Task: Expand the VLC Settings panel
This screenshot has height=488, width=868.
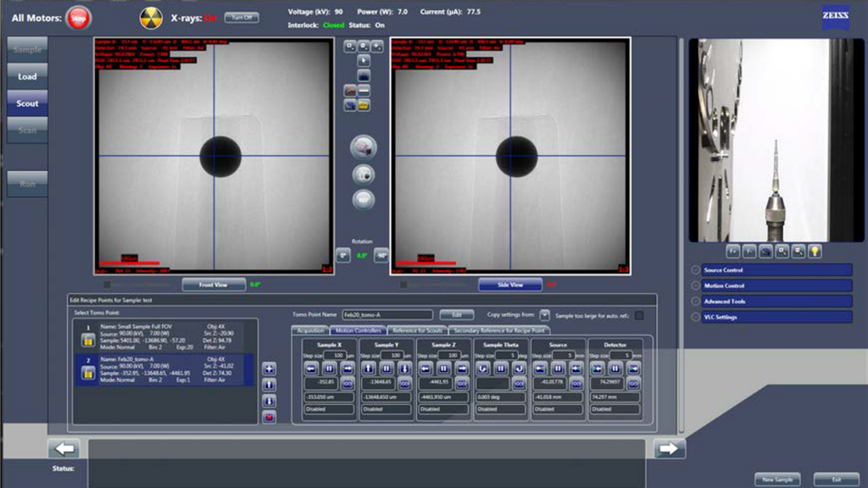Action: 767,318
